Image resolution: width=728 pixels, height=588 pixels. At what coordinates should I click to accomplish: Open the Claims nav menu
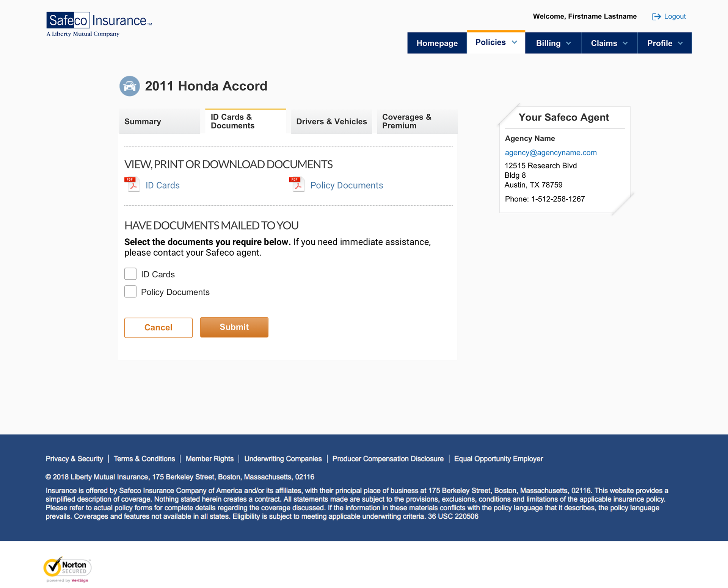click(x=609, y=43)
